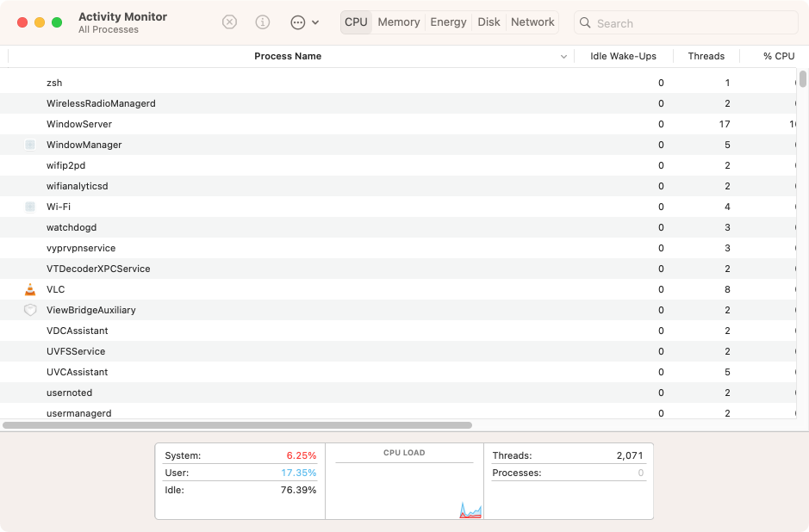The image size is (809, 532).
Task: Switch to the CPU tab
Action: [356, 22]
